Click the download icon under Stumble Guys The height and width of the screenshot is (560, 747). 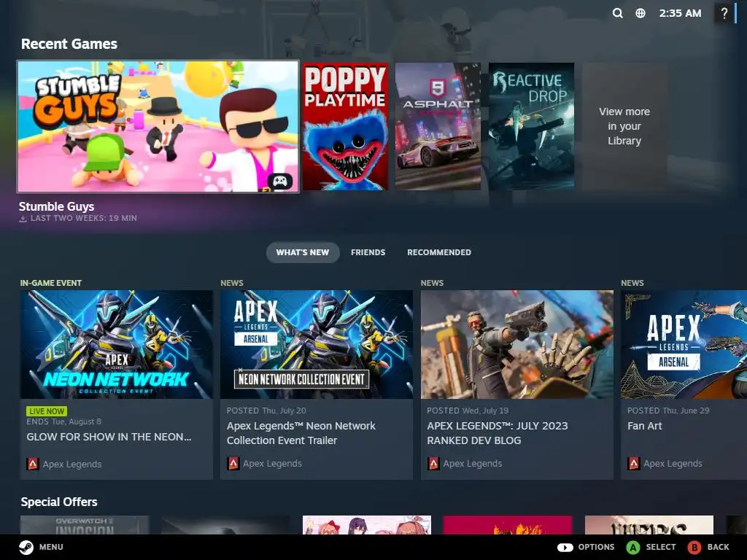point(23,219)
